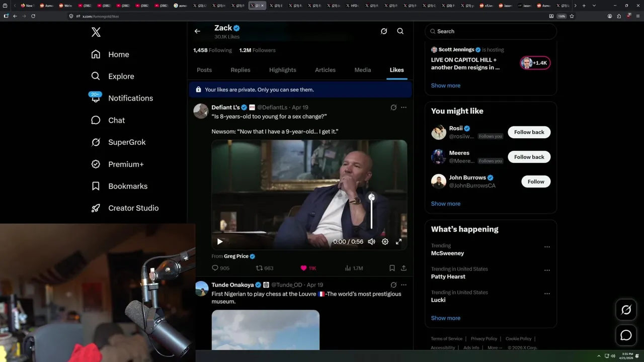Click the Search input field
Image resolution: width=644 pixels, height=362 pixels.
click(x=491, y=31)
